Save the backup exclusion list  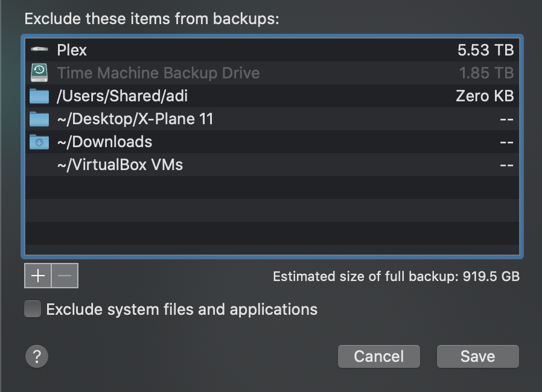pyautogui.click(x=477, y=356)
